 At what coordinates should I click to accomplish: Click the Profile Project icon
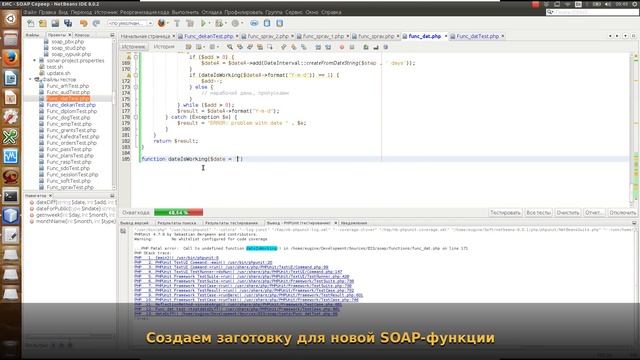(236, 23)
